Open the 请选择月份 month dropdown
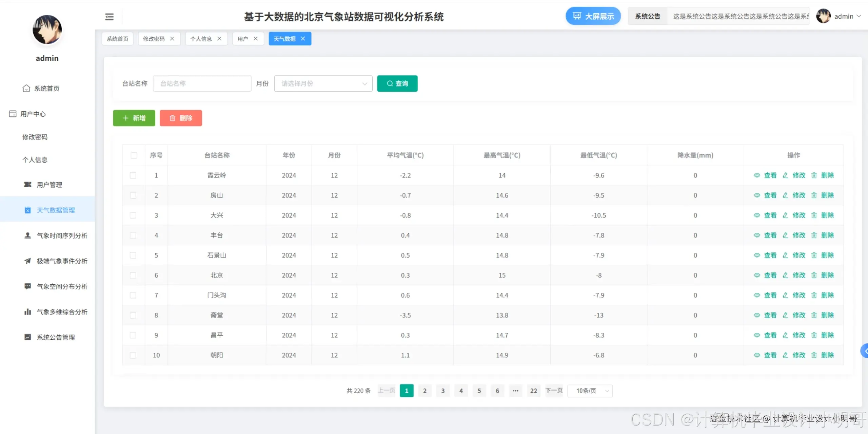The width and height of the screenshot is (868, 434). point(323,83)
